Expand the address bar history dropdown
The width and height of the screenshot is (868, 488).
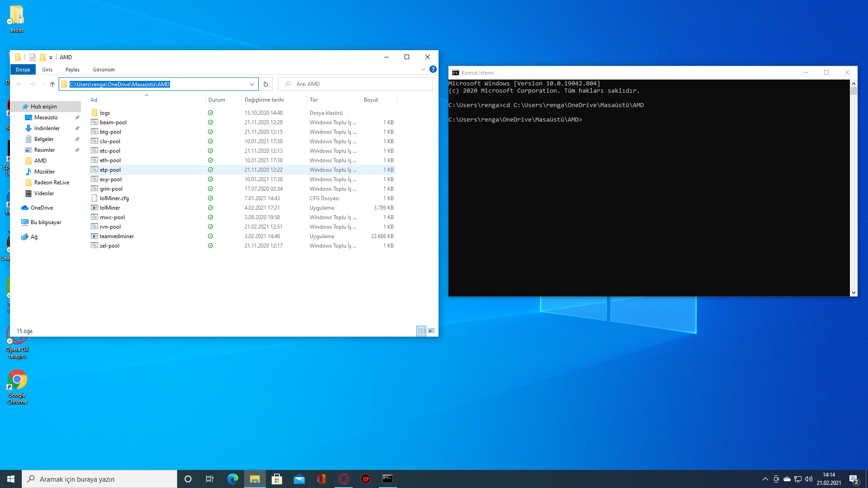252,84
